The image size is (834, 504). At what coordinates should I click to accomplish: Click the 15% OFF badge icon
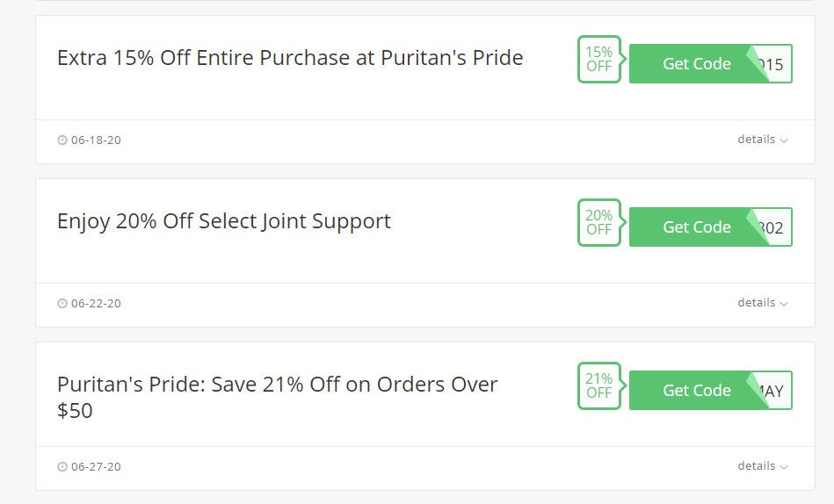599,59
